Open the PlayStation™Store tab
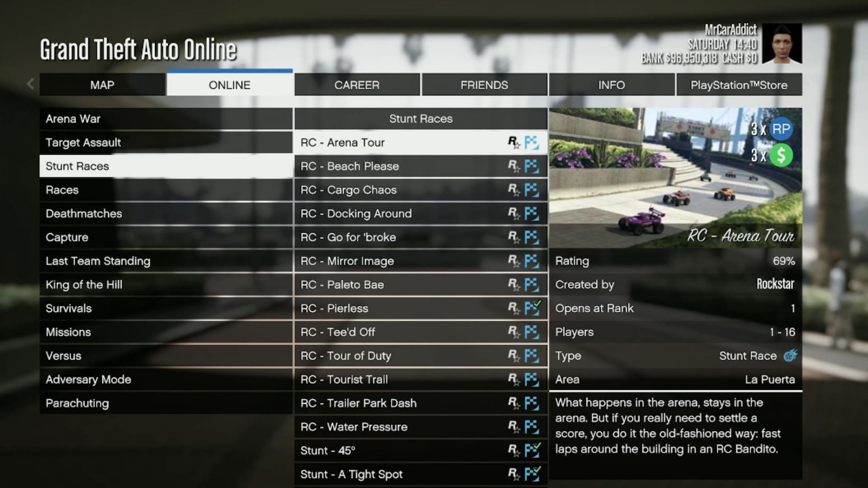The height and width of the screenshot is (488, 868). coord(739,84)
